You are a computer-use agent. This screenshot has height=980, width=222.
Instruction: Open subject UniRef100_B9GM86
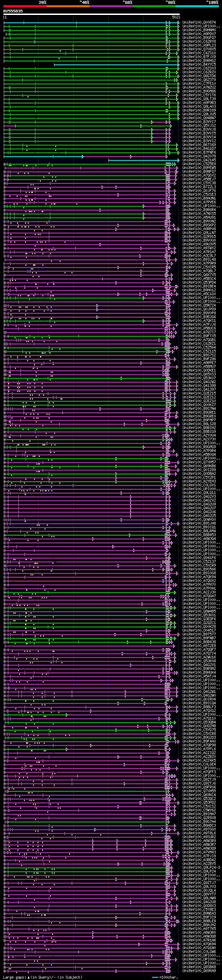199,91
